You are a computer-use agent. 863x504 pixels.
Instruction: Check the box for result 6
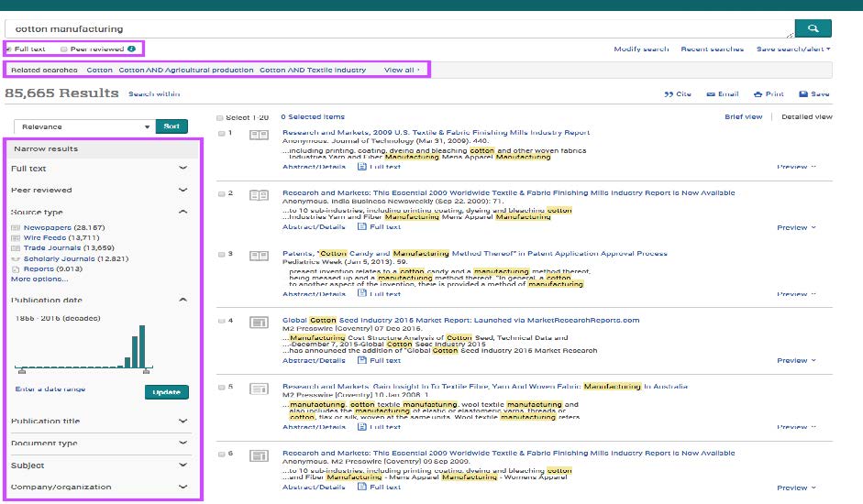click(221, 454)
